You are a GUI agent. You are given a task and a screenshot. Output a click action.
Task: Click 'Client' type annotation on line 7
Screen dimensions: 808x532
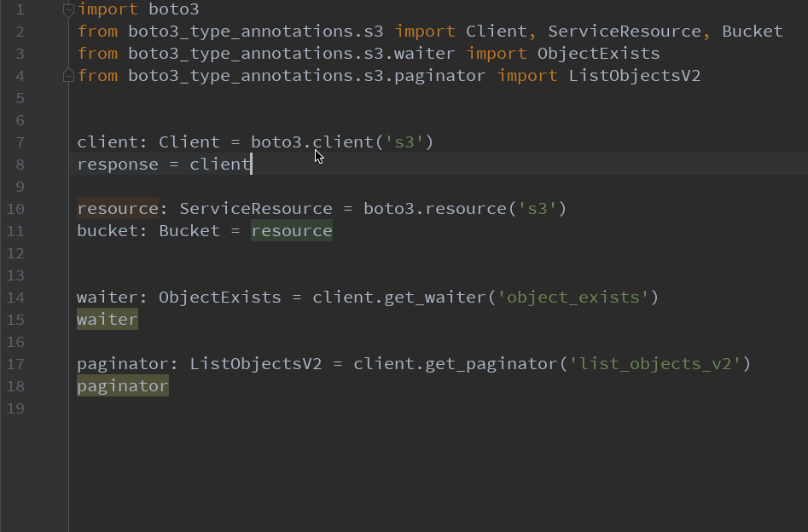(x=189, y=142)
